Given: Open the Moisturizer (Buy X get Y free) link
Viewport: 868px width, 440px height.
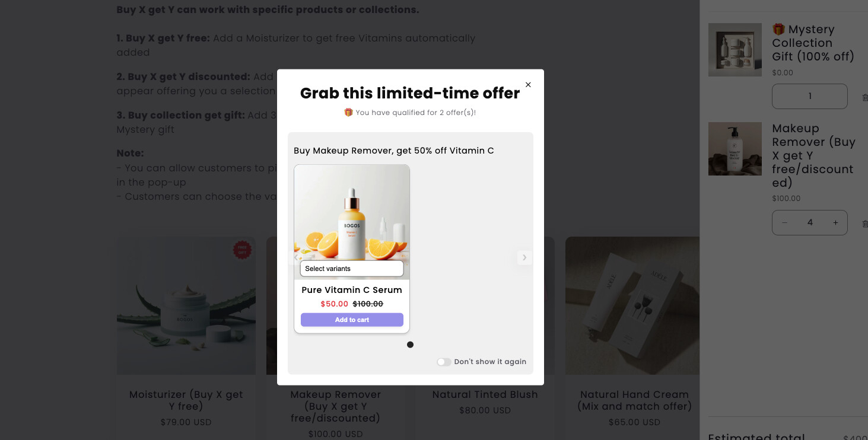Looking at the screenshot, I should coord(186,400).
